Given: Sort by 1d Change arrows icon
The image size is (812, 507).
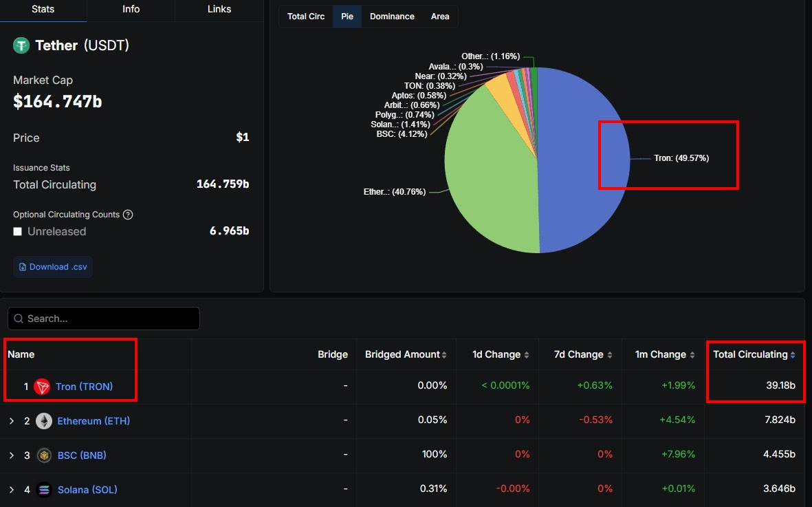Looking at the screenshot, I should [x=527, y=355].
